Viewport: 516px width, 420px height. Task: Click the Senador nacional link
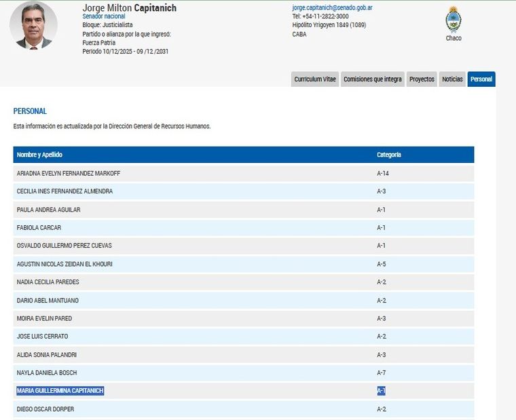(103, 16)
